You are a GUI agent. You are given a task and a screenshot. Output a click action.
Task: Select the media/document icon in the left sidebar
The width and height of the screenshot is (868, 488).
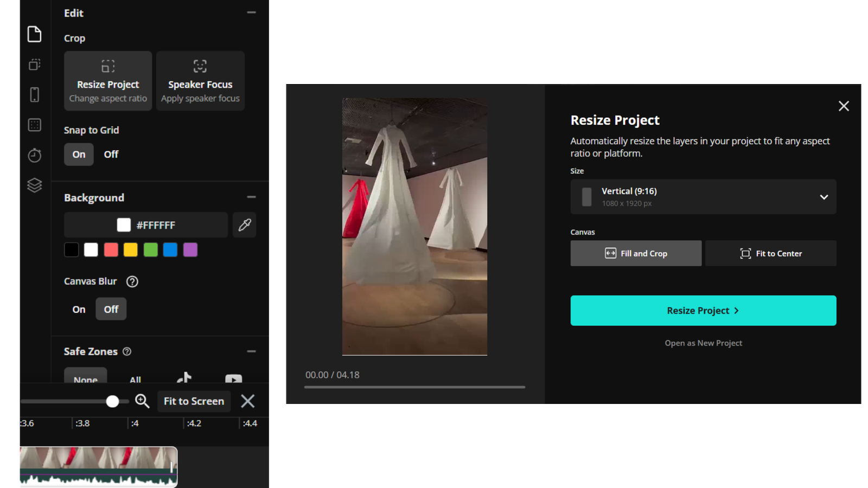tap(34, 34)
